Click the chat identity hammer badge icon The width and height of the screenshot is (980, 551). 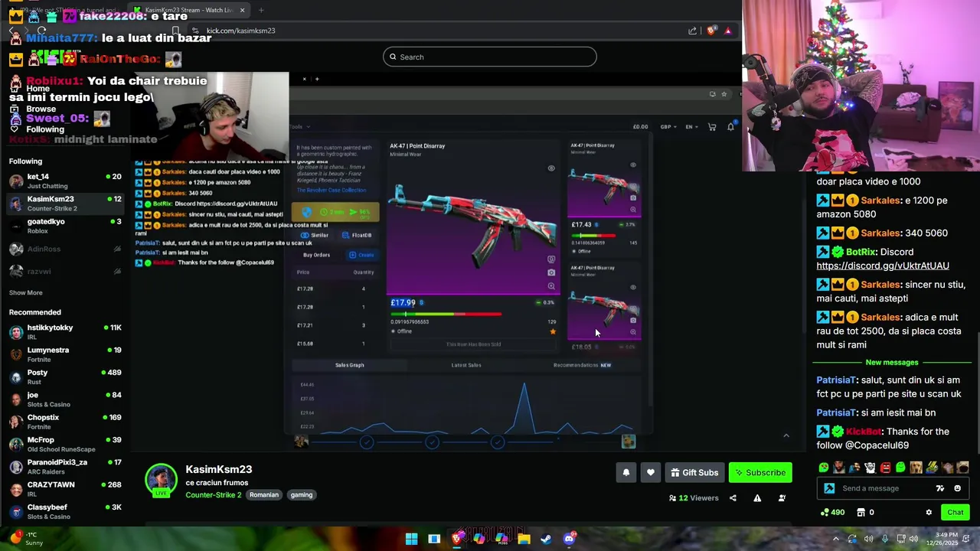point(829,488)
